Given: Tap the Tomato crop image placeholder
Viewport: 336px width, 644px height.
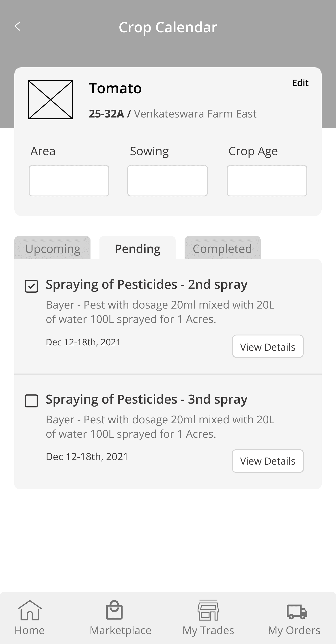Looking at the screenshot, I should coord(50,100).
